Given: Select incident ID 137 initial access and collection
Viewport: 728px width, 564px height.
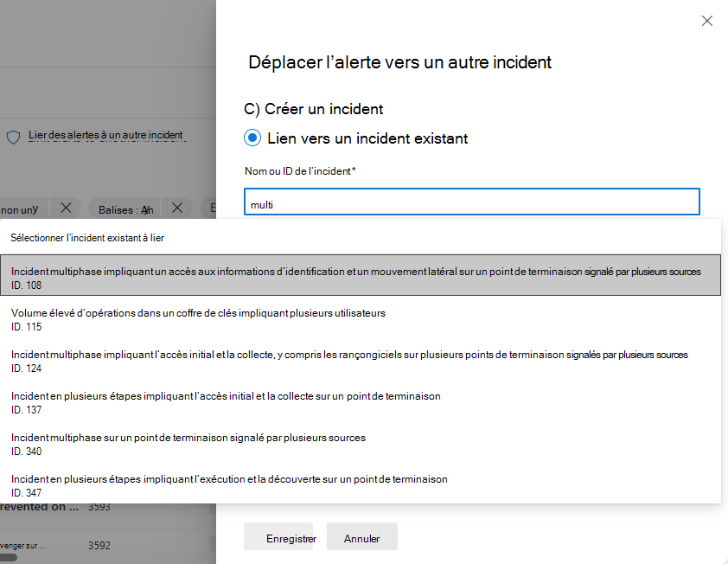Looking at the screenshot, I should (361, 402).
